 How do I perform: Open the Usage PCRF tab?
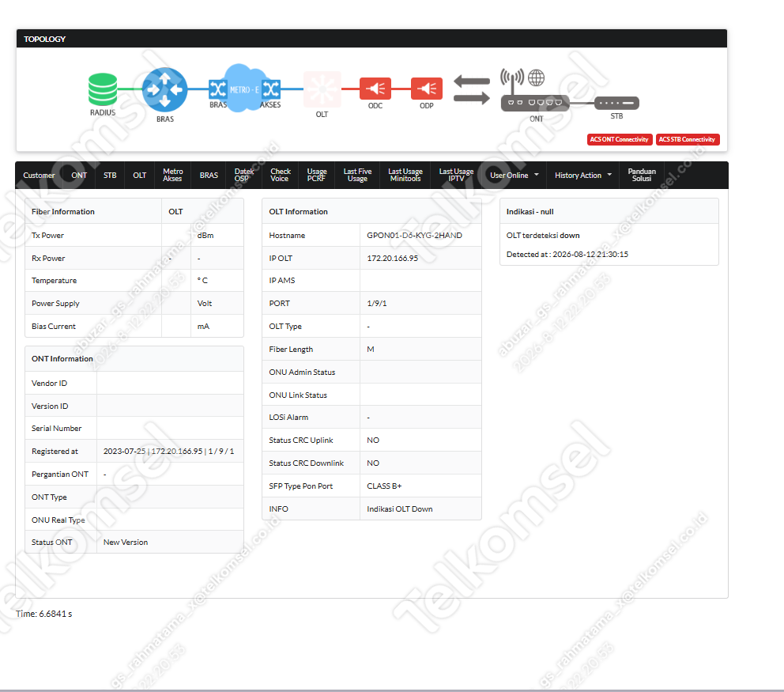(x=316, y=175)
